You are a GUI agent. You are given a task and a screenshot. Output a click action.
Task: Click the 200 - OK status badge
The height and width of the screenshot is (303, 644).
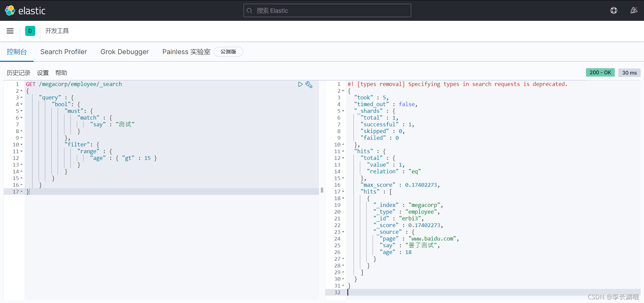pos(600,73)
